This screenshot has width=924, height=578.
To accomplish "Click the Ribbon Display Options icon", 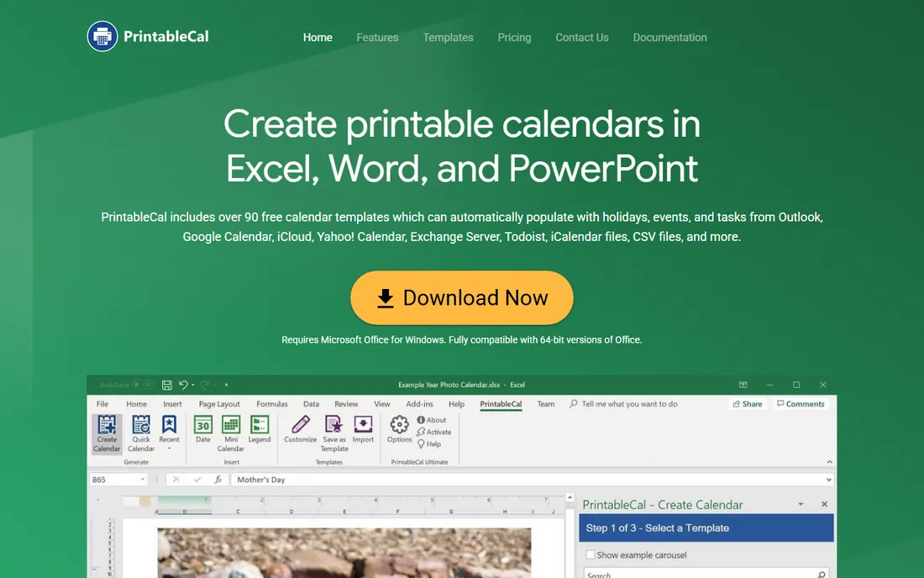I will pyautogui.click(x=743, y=385).
